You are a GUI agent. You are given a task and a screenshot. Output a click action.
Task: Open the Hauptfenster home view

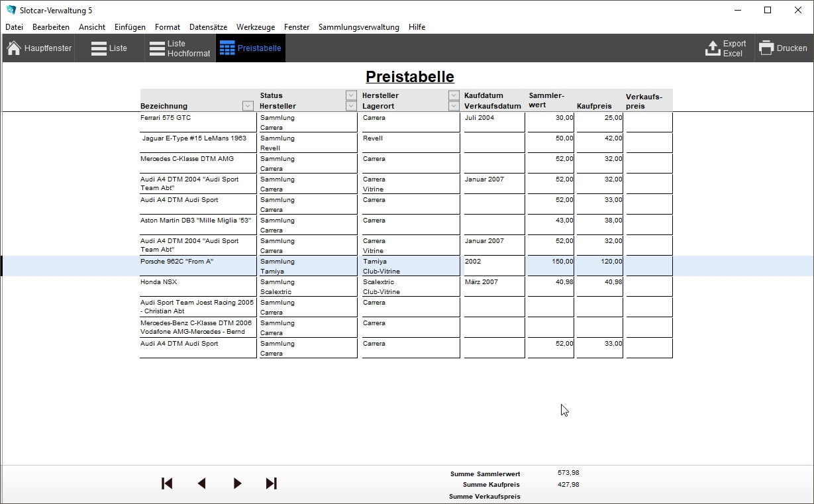(39, 48)
